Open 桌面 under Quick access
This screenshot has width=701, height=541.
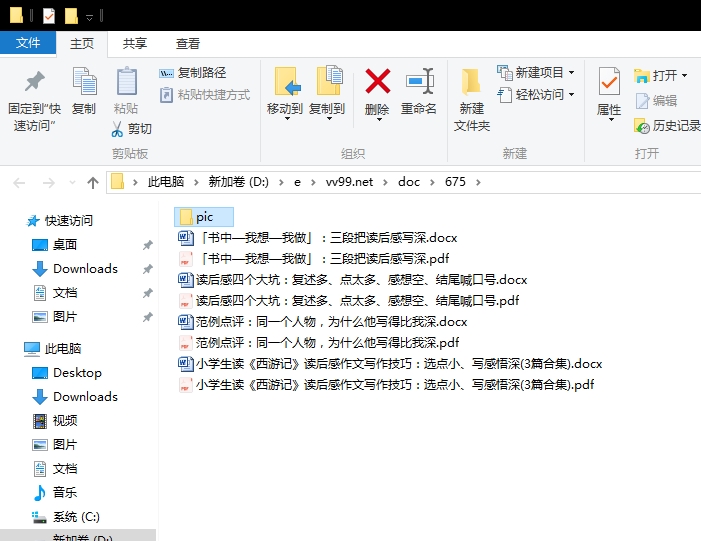(55, 245)
